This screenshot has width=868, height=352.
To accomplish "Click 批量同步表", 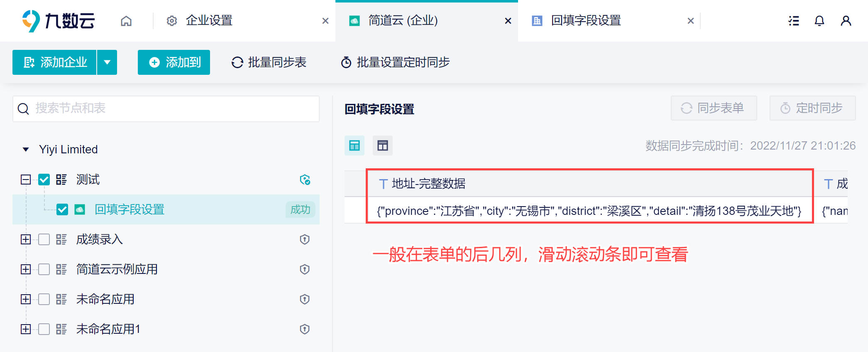I will click(269, 62).
